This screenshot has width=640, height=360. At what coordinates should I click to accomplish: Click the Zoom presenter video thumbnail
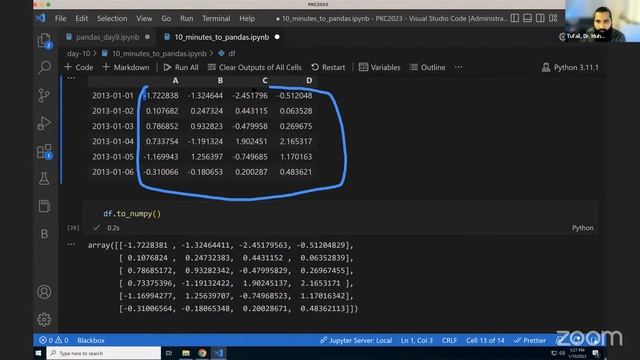click(602, 21)
